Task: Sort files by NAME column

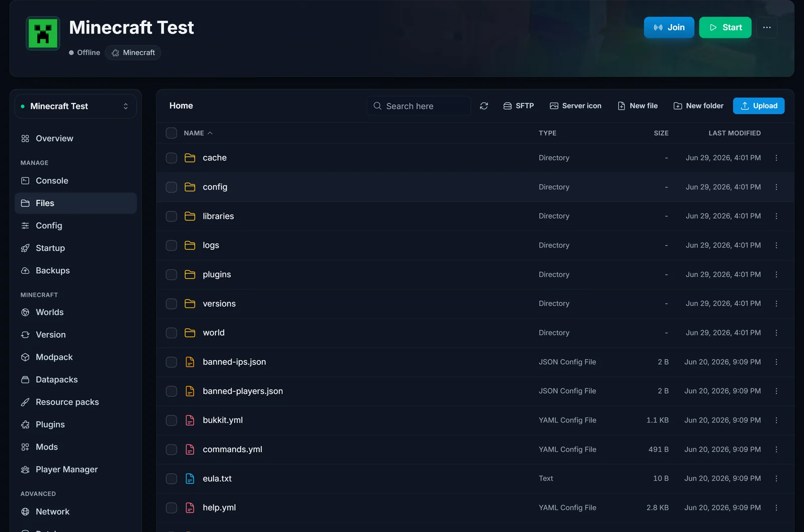Action: point(198,133)
